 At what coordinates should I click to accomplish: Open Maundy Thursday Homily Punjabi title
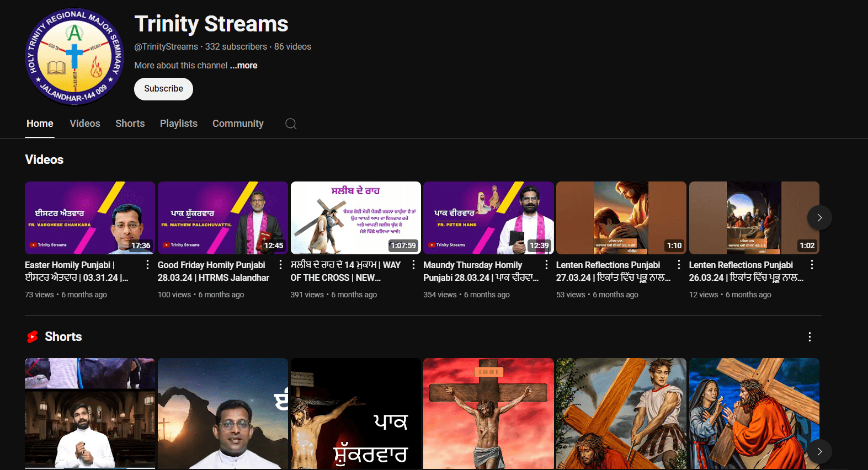tap(481, 271)
